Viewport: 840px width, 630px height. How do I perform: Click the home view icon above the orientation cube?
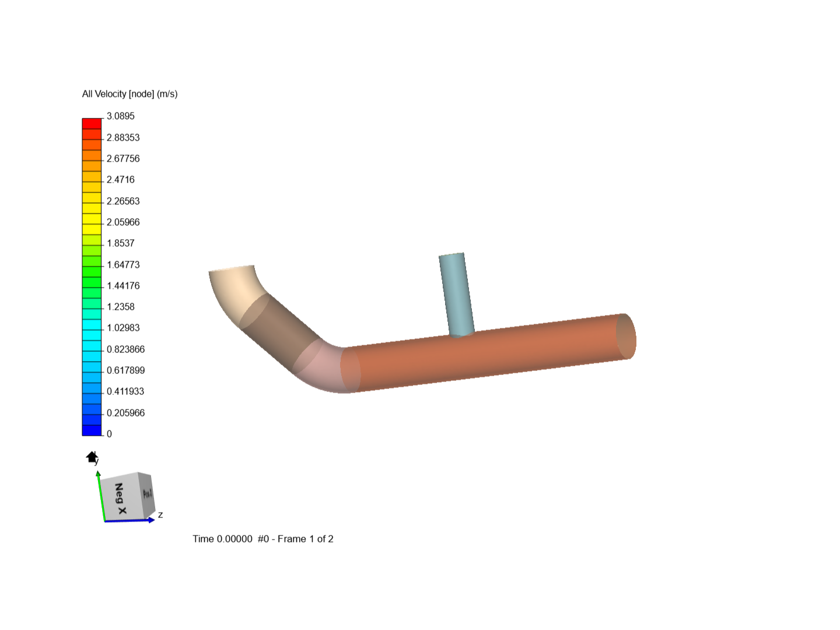[92, 457]
